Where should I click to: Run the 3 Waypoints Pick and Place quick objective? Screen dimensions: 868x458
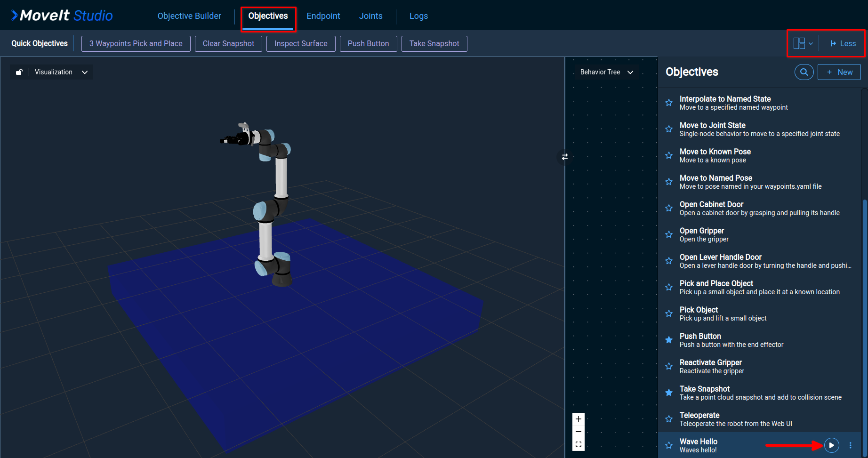[x=136, y=44]
